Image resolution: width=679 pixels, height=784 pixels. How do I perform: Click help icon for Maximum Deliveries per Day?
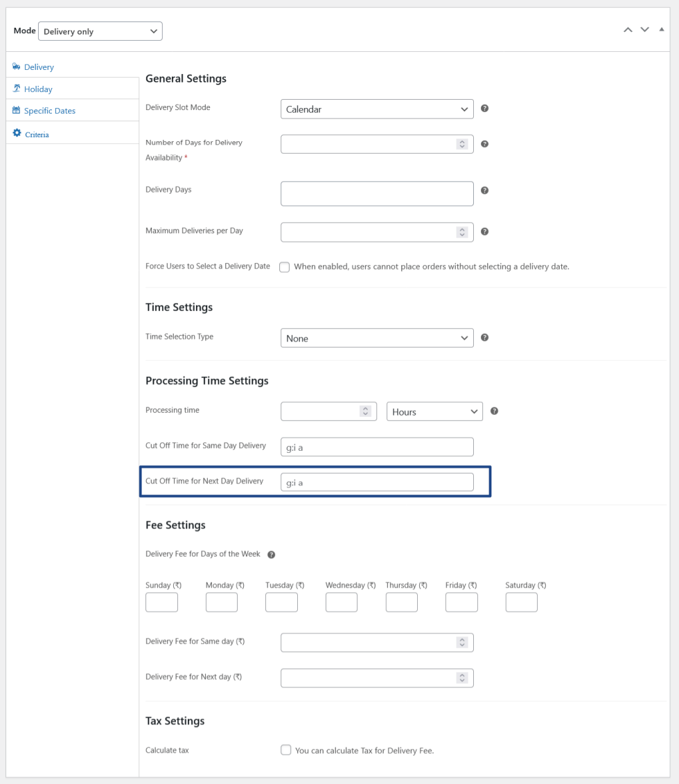pos(485,232)
